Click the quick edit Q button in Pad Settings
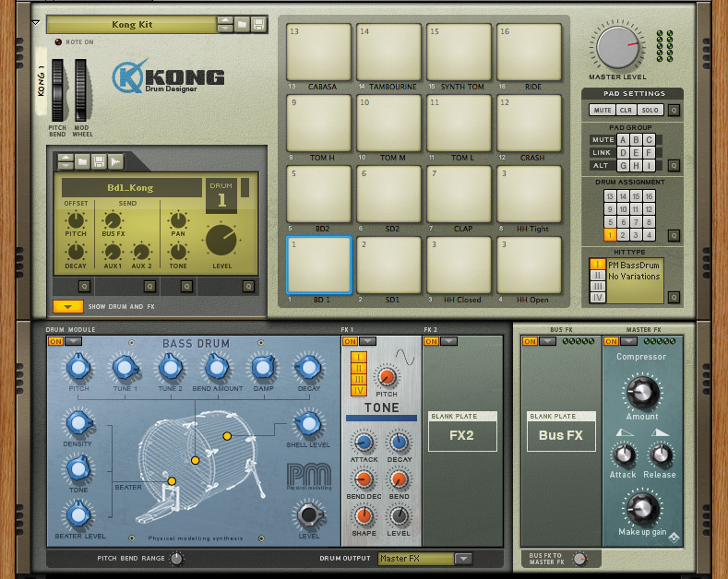 674,111
